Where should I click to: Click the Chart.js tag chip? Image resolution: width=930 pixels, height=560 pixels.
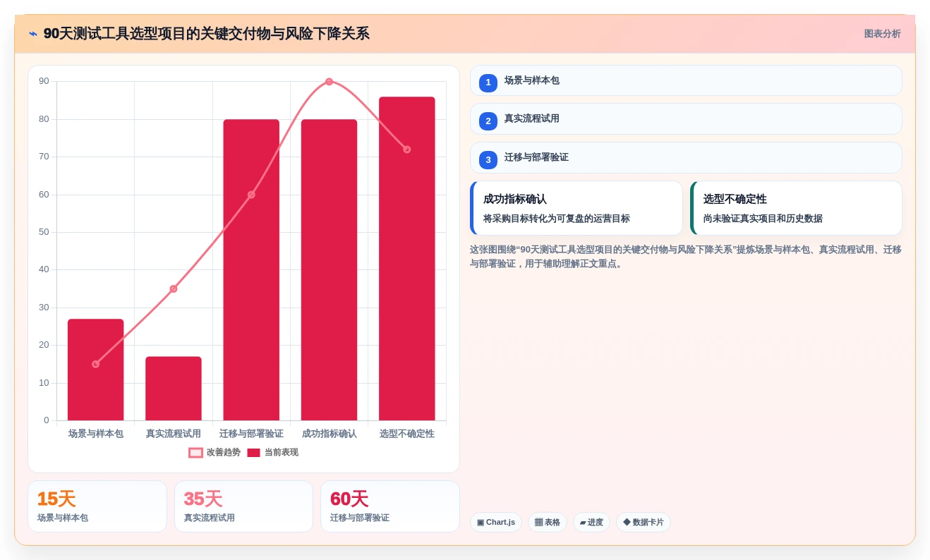click(496, 523)
